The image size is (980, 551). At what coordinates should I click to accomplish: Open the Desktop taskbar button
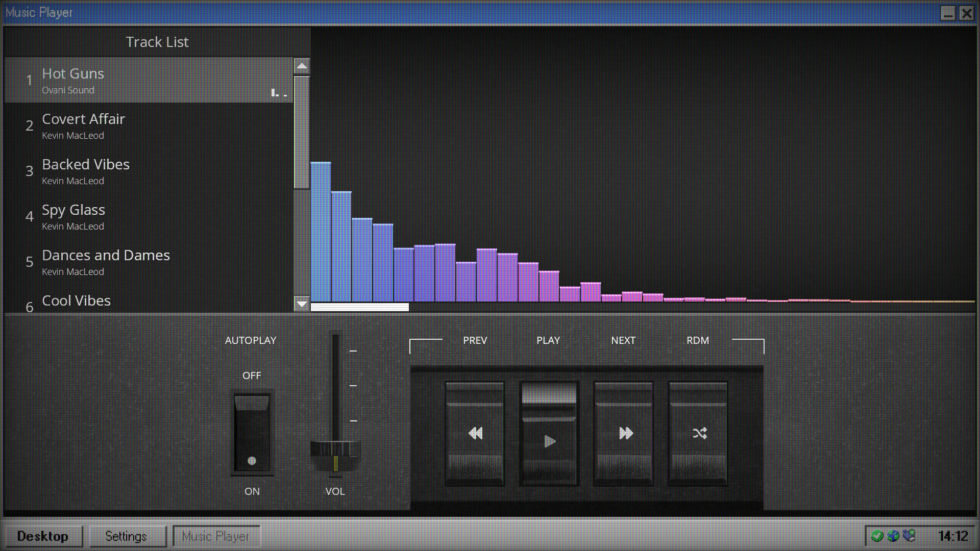tap(43, 536)
